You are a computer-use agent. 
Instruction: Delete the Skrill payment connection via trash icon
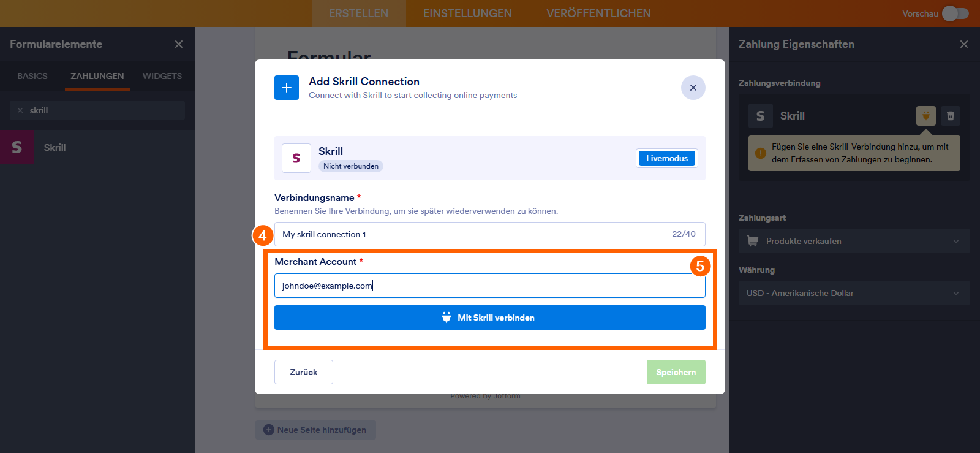tap(951, 115)
